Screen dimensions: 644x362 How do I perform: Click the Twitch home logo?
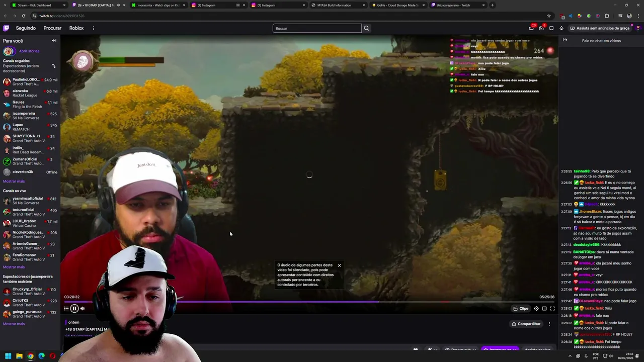[6, 28]
